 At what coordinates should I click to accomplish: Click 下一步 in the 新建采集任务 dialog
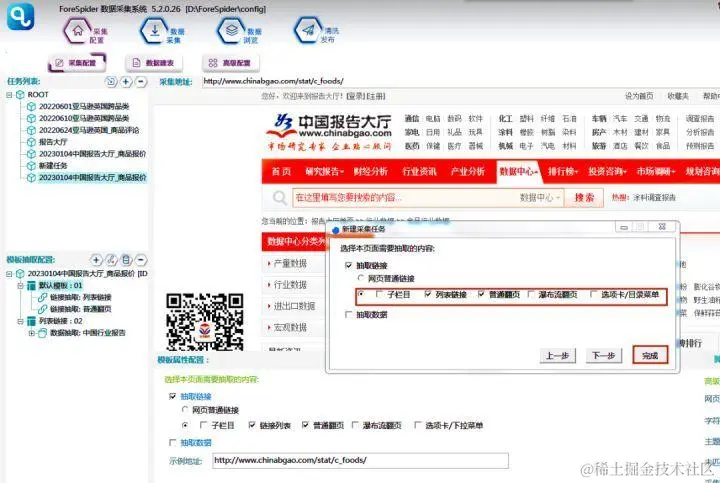point(604,355)
